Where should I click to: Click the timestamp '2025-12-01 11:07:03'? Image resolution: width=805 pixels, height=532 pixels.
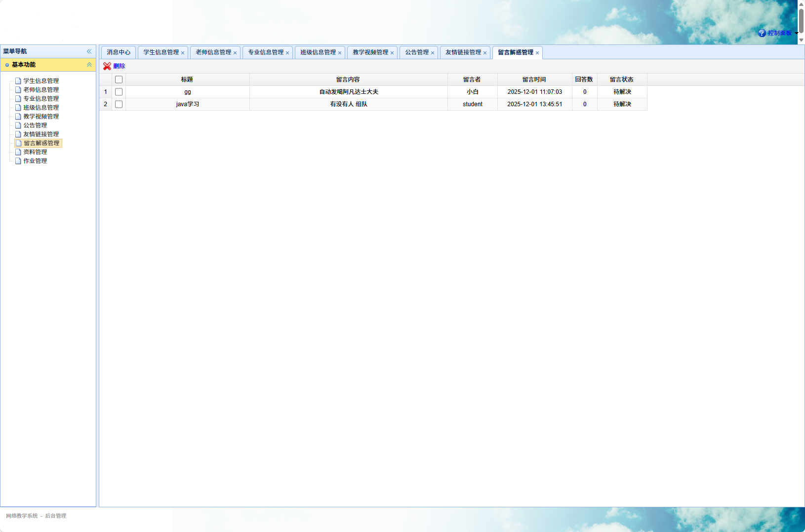pos(535,92)
